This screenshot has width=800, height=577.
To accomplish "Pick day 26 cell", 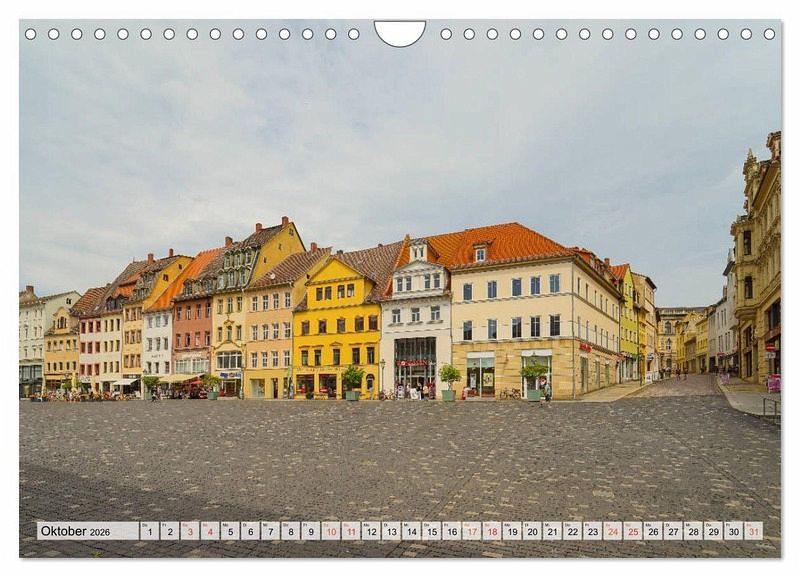I will point(654,531).
